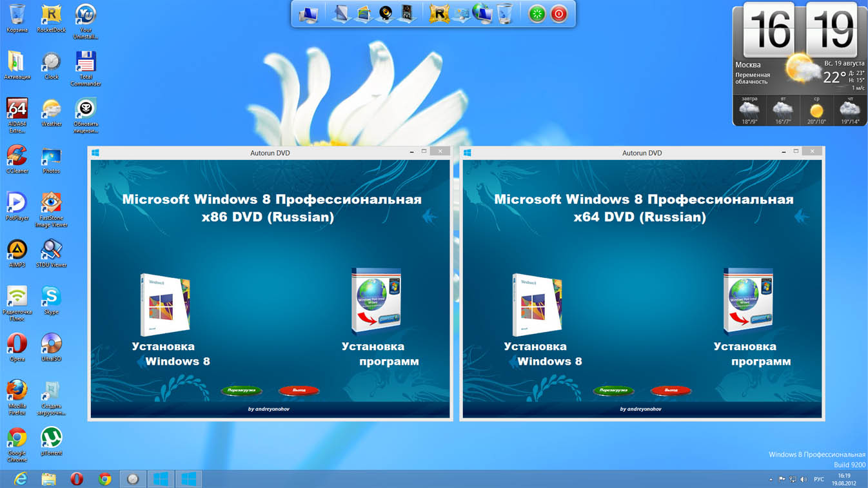Click the РУС language indicator in tray
This screenshot has height=488, width=868.
click(818, 480)
